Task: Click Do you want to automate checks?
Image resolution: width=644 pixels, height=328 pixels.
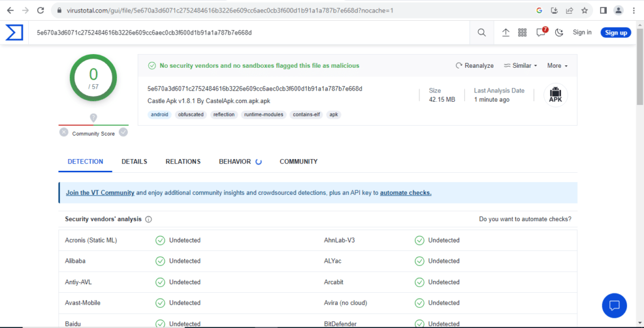Action: point(525,219)
